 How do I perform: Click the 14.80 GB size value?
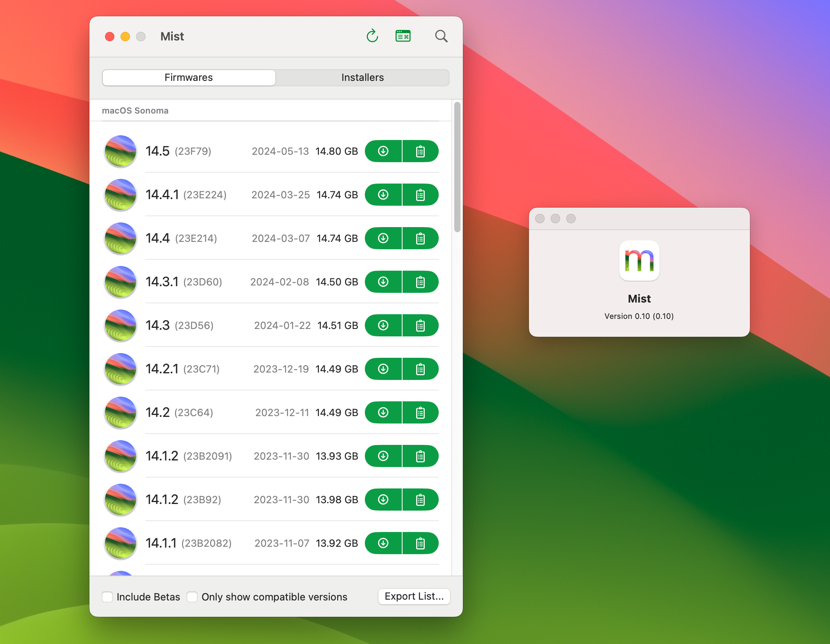(x=336, y=151)
